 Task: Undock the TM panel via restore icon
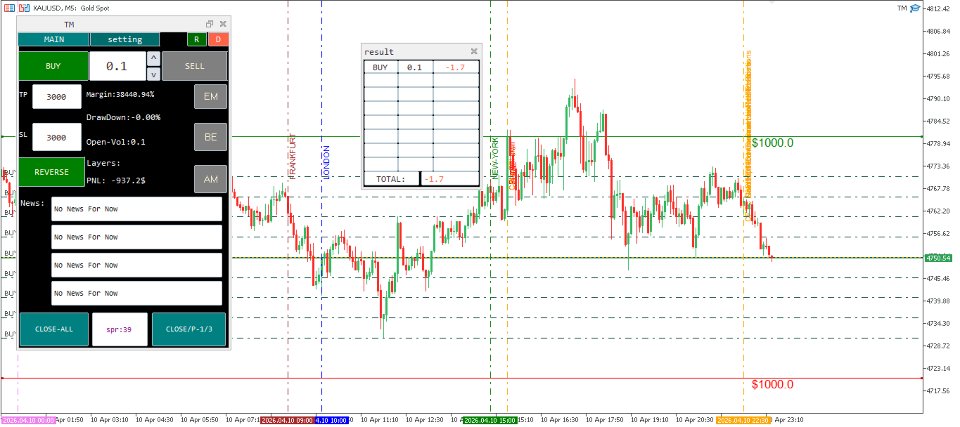point(209,24)
